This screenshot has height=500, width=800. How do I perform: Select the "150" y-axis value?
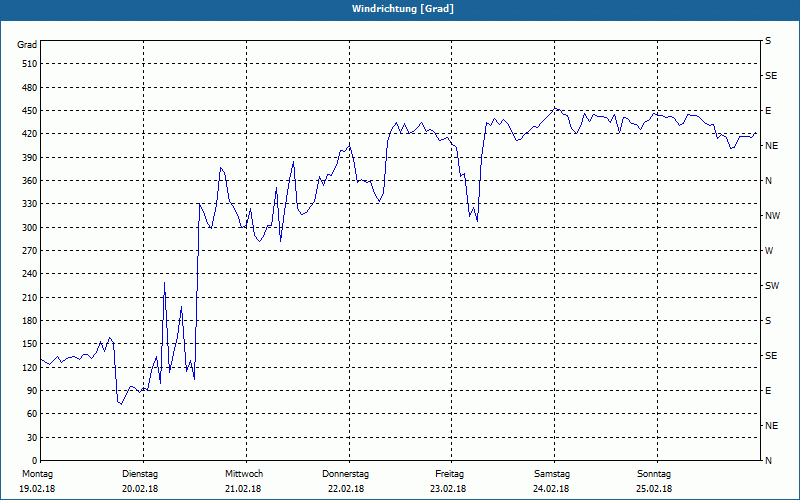pos(30,344)
